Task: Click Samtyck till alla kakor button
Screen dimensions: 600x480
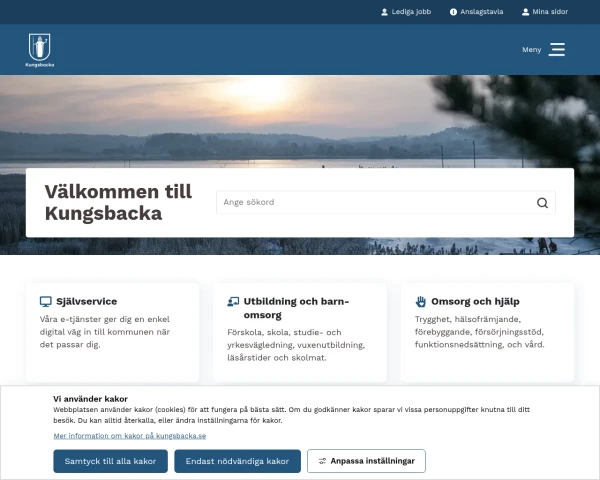Action: click(x=110, y=461)
